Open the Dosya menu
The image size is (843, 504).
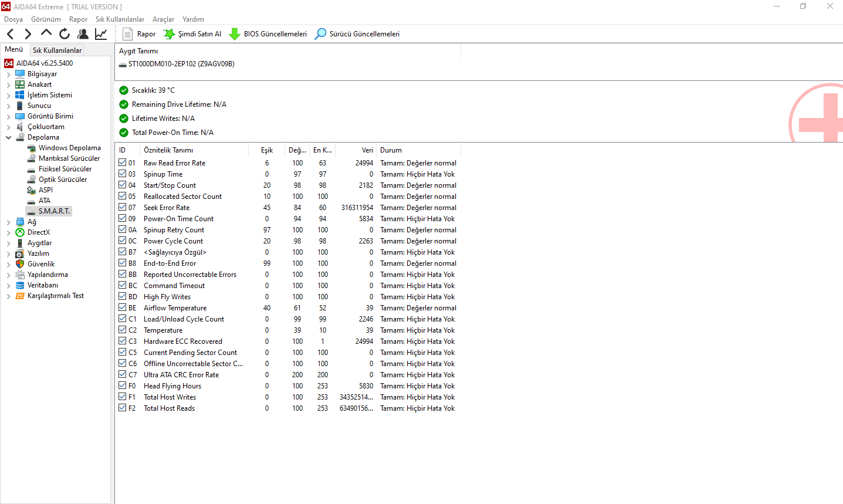(13, 19)
